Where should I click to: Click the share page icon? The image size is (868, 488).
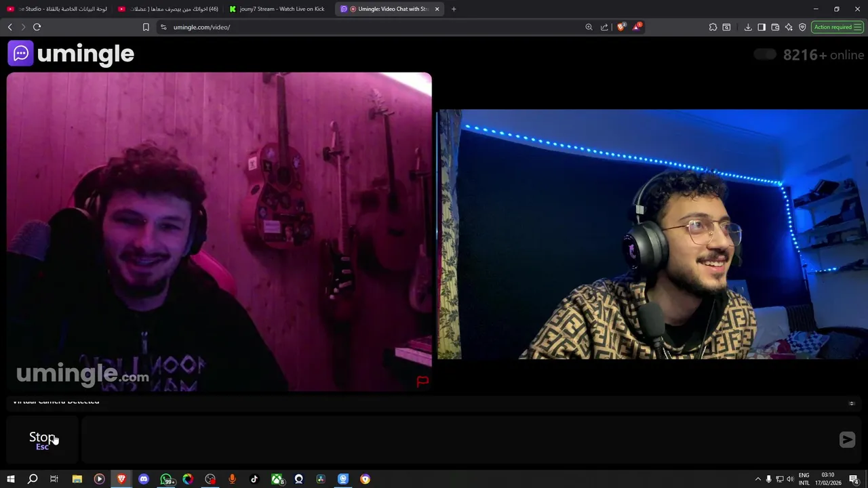pyautogui.click(x=604, y=27)
